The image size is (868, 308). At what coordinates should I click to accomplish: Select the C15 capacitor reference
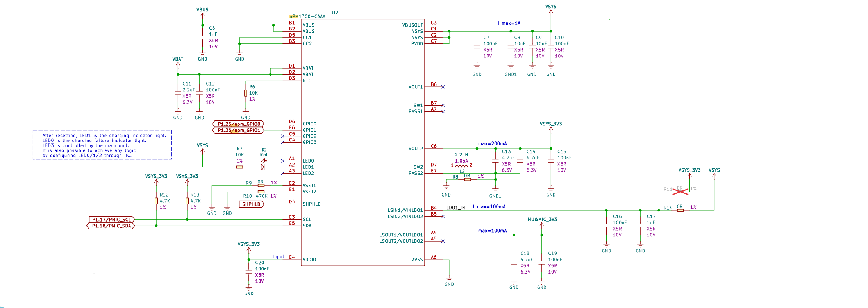562,152
